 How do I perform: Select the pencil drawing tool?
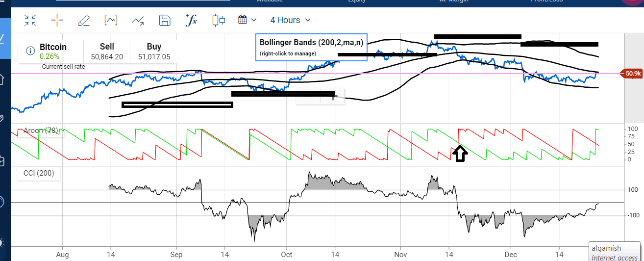[x=84, y=20]
